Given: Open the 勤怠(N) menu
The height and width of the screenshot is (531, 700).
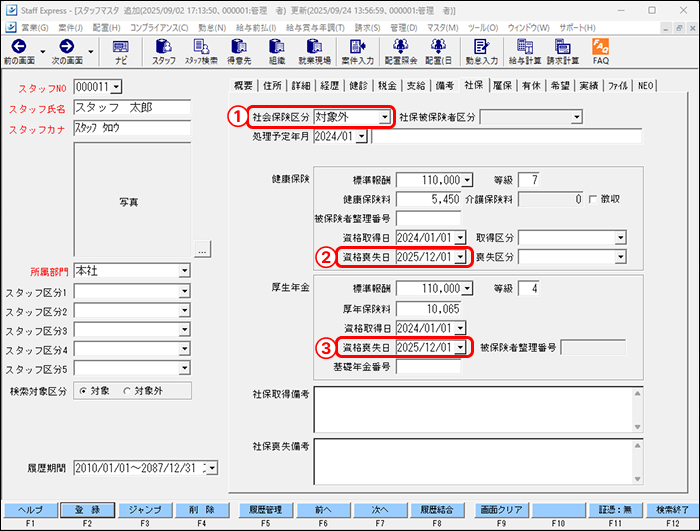Looking at the screenshot, I should pos(212,28).
